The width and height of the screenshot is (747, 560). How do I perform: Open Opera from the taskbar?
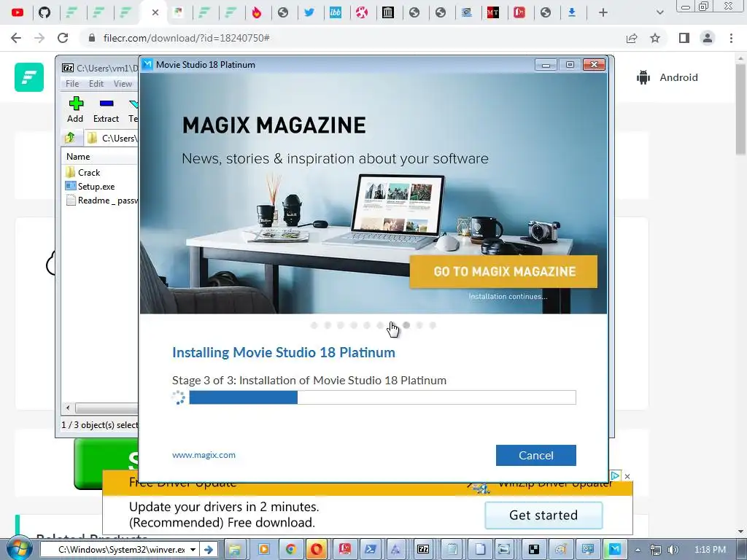click(317, 550)
